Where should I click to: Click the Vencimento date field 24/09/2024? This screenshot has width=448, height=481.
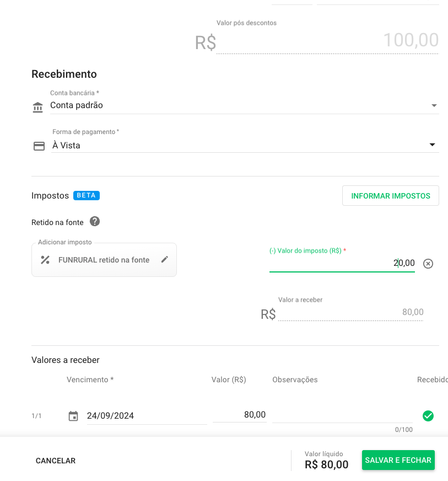click(x=146, y=416)
